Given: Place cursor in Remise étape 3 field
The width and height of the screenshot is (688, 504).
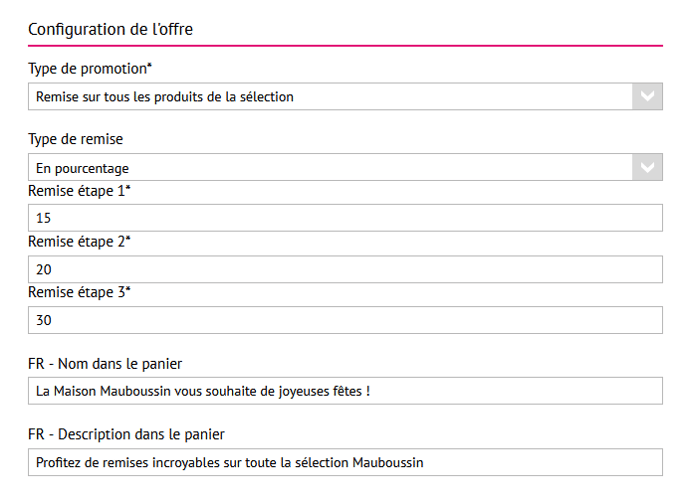Looking at the screenshot, I should [x=345, y=321].
